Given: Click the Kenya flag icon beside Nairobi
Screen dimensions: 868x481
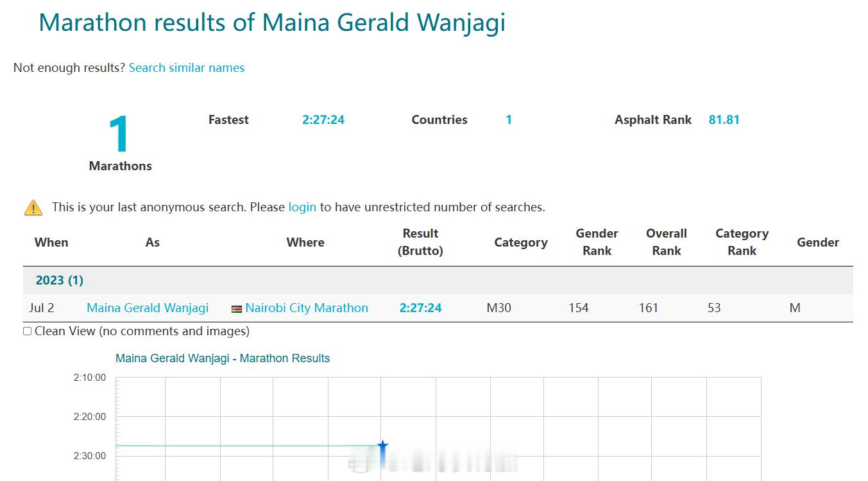Looking at the screenshot, I should pos(237,309).
